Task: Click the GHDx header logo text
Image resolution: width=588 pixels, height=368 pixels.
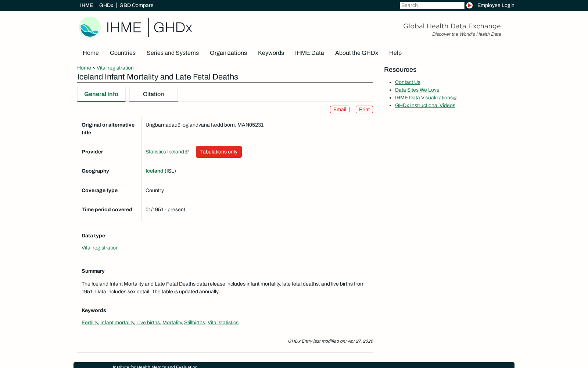Action: tap(173, 27)
